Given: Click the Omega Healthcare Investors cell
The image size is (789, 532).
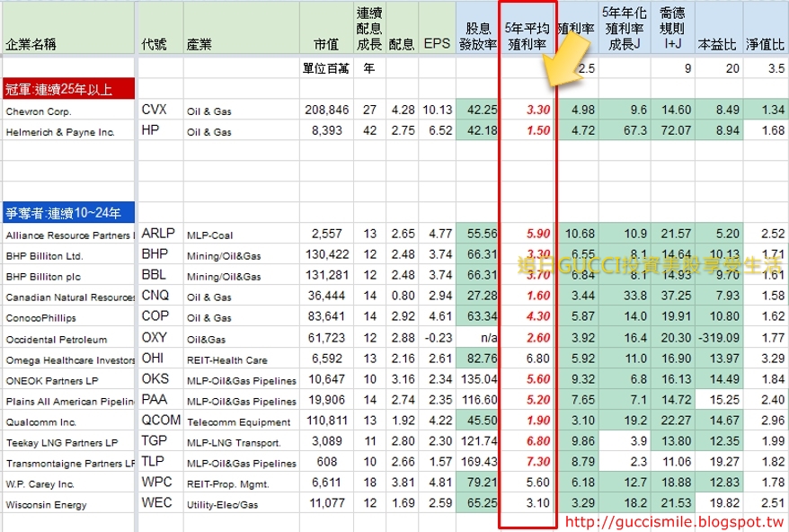Looking at the screenshot, I should coord(68,359).
